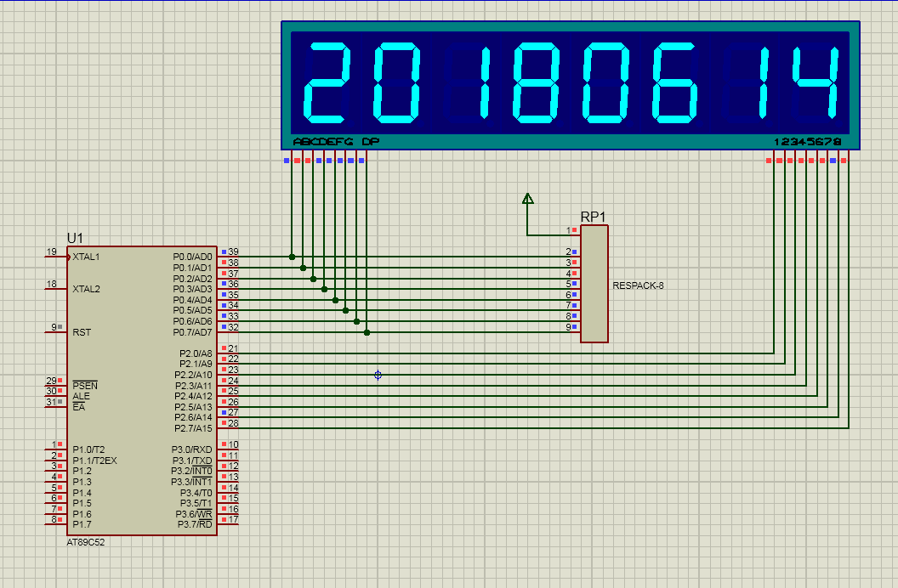Click the XTAL1 pin label
The width and height of the screenshot is (898, 588).
[x=86, y=257]
